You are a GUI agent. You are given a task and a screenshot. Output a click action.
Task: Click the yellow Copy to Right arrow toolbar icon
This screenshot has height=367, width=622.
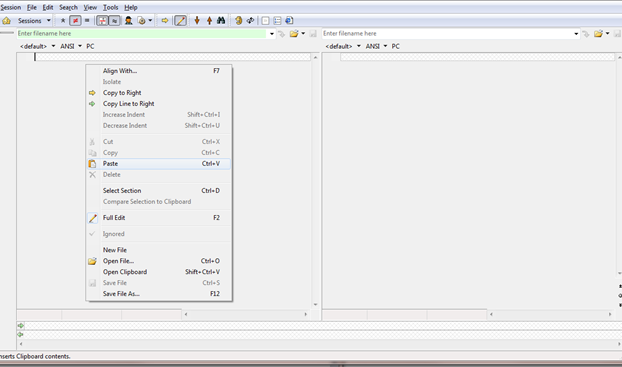[165, 21]
